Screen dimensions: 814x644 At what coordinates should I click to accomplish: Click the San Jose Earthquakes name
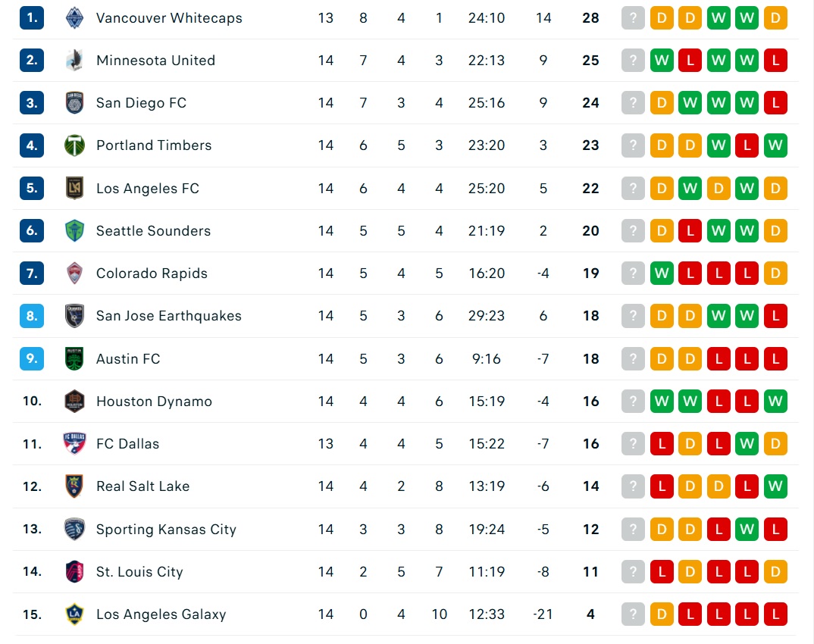(169, 316)
